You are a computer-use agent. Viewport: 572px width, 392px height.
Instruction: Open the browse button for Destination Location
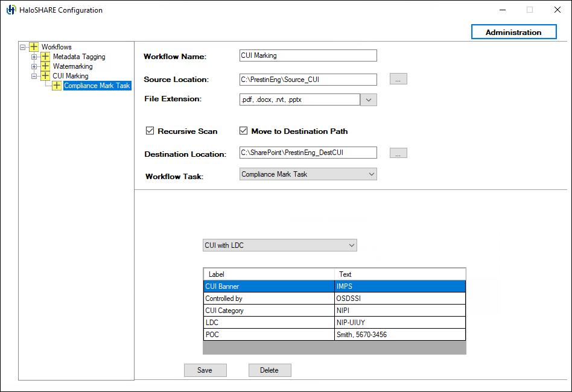pos(398,153)
